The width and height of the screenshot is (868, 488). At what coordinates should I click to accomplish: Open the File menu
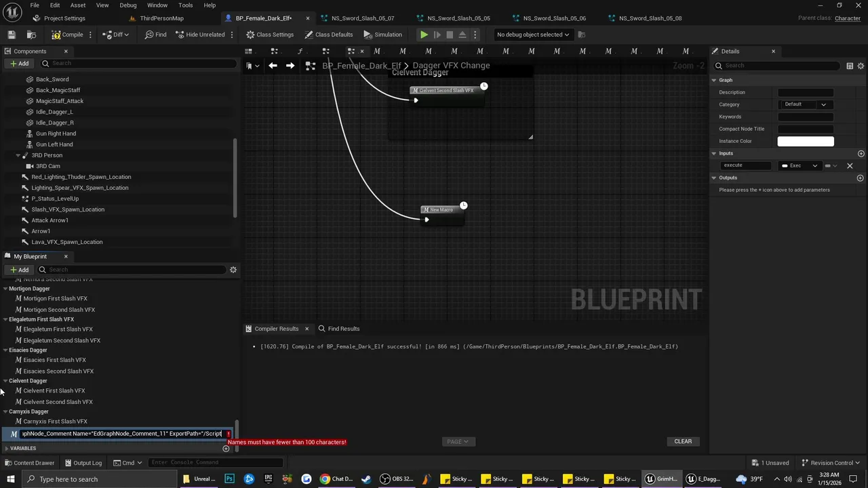tap(34, 5)
